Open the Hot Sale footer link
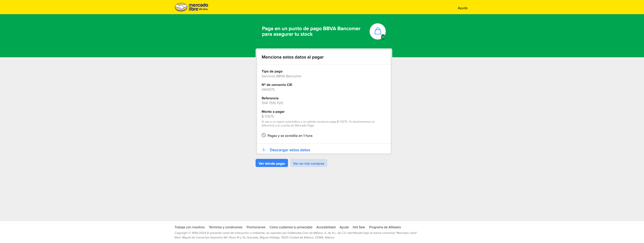 tap(359, 227)
